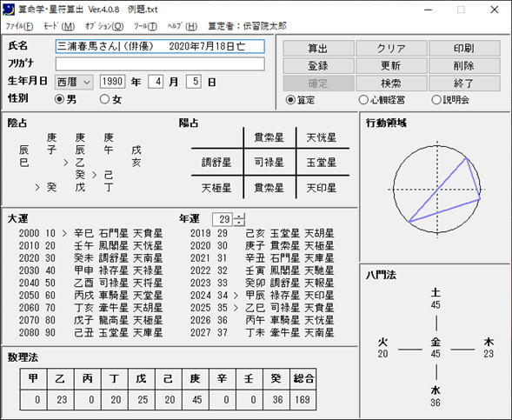Open the ツール(T) menu

[145, 26]
